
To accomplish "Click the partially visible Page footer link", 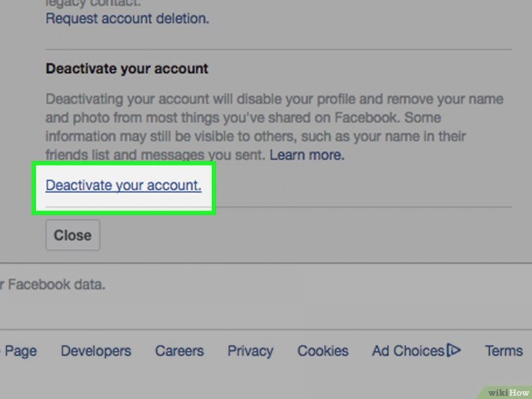I will (x=20, y=351).
